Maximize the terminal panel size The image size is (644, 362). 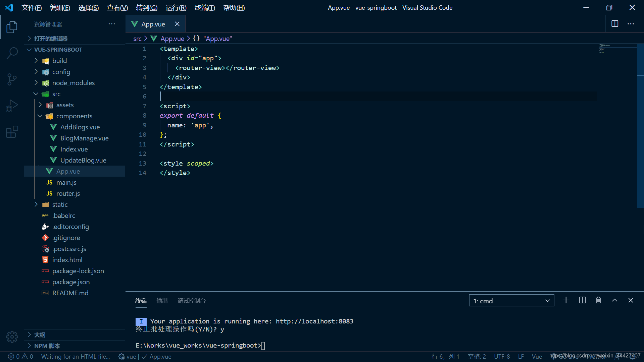[x=614, y=300]
